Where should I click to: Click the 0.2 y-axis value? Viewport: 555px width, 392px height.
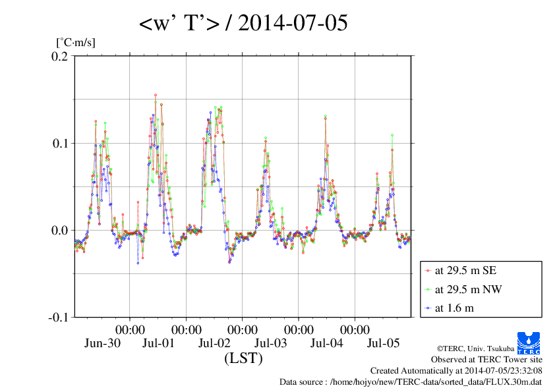pos(59,56)
